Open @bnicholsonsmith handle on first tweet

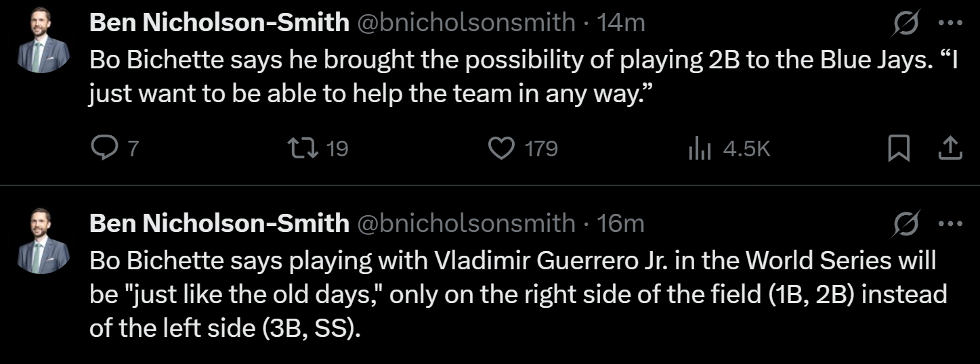click(465, 23)
